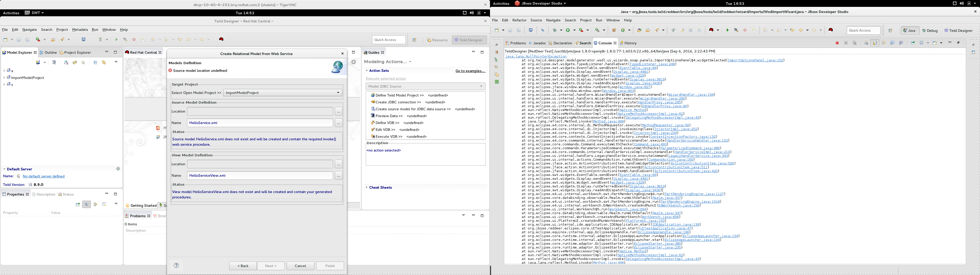Click Remove All Terminated Launches double-X icon
The width and height of the screenshot is (980, 275).
click(x=854, y=43)
